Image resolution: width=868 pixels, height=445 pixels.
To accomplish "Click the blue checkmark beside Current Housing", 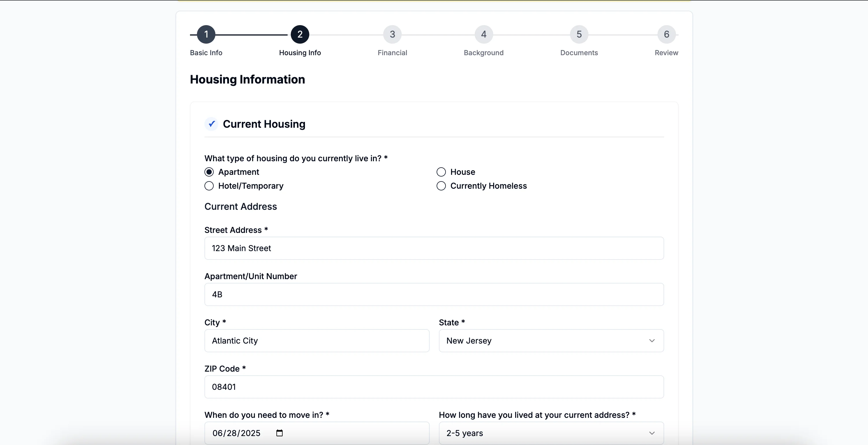I will coord(212,124).
